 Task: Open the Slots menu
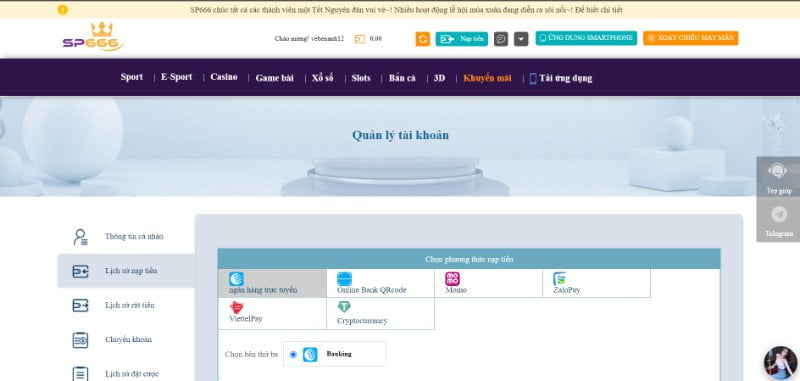(x=361, y=78)
